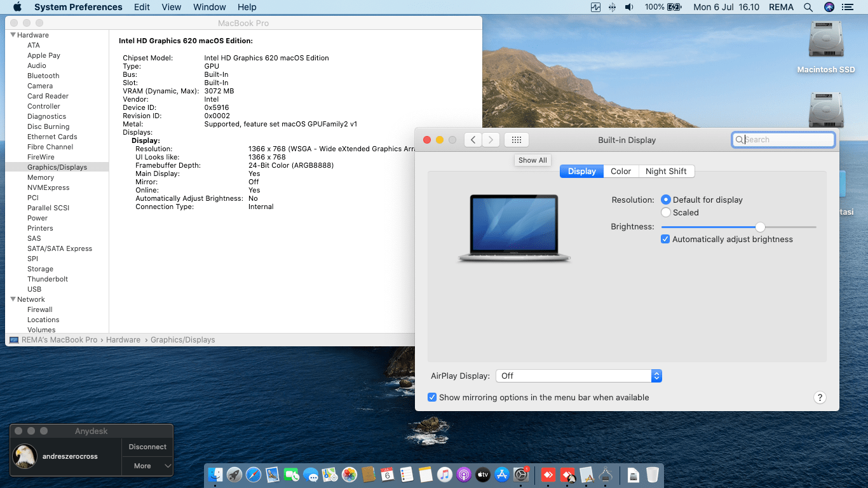Select the Display tab

(x=582, y=171)
